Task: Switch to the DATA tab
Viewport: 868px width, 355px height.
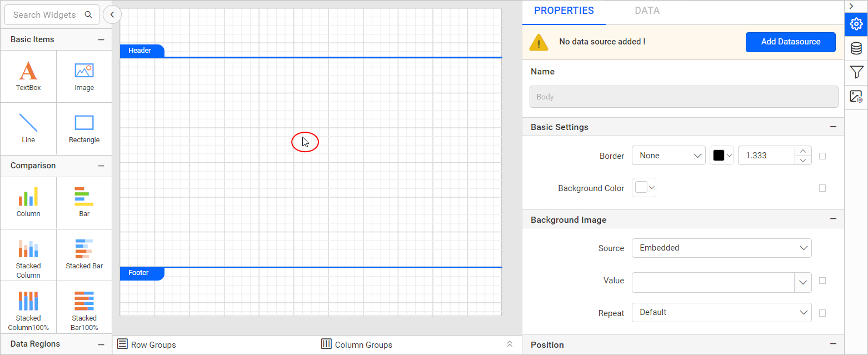Action: coord(647,11)
